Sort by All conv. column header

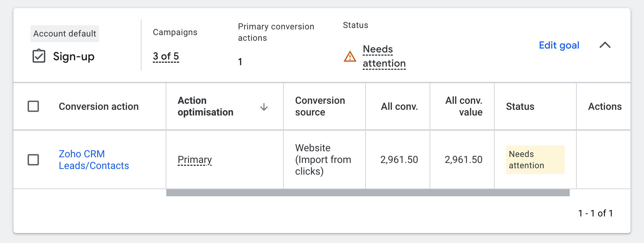point(399,107)
